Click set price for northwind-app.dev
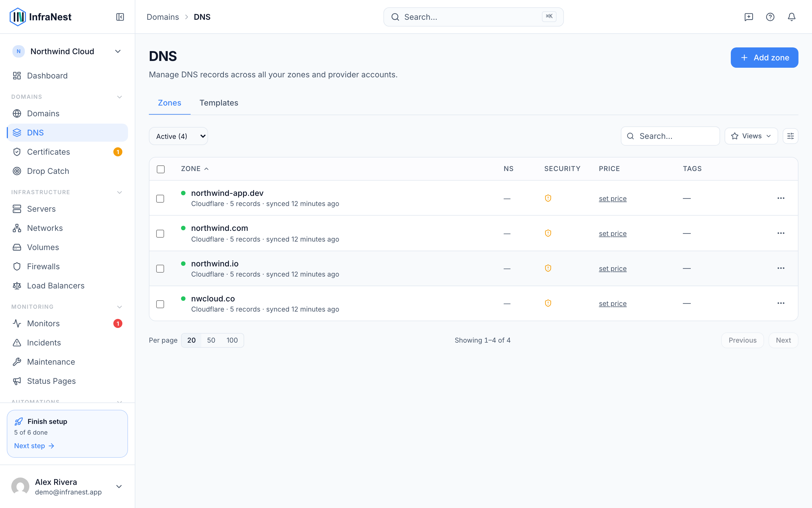Screen dimensions: 812x508 click(613, 199)
